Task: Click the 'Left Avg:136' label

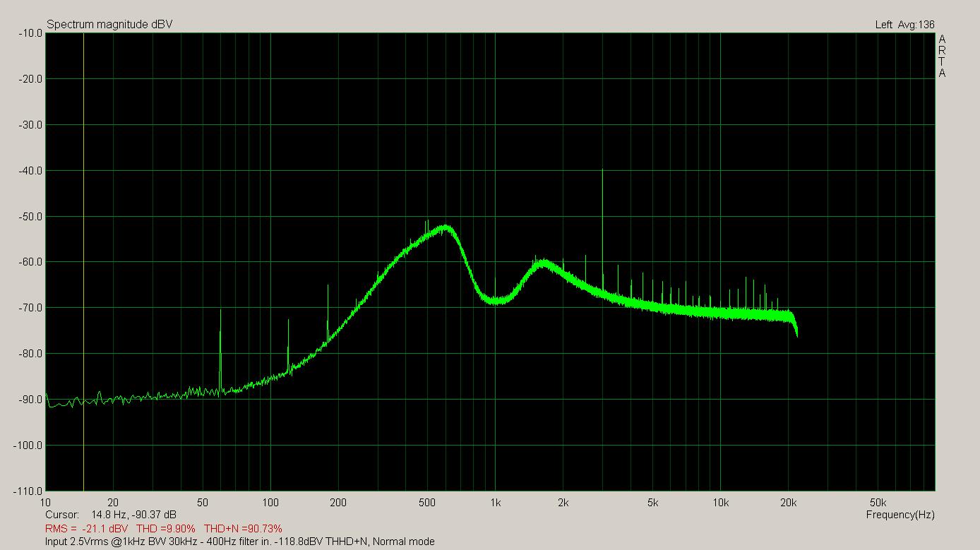Action: [x=904, y=25]
